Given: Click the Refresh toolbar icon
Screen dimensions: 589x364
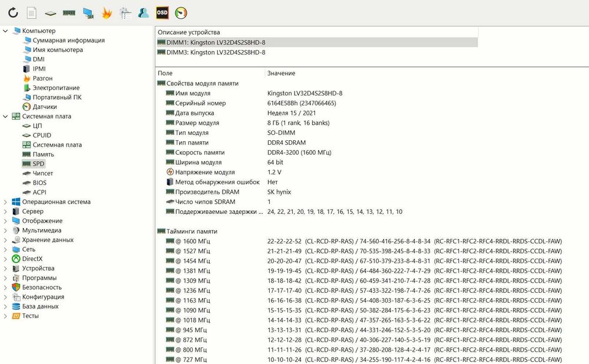Looking at the screenshot, I should tap(13, 13).
